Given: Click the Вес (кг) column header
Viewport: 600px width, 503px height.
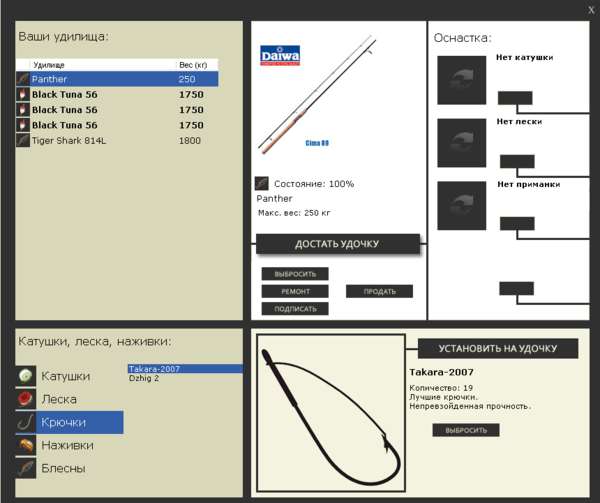Looking at the screenshot, I should 193,65.
